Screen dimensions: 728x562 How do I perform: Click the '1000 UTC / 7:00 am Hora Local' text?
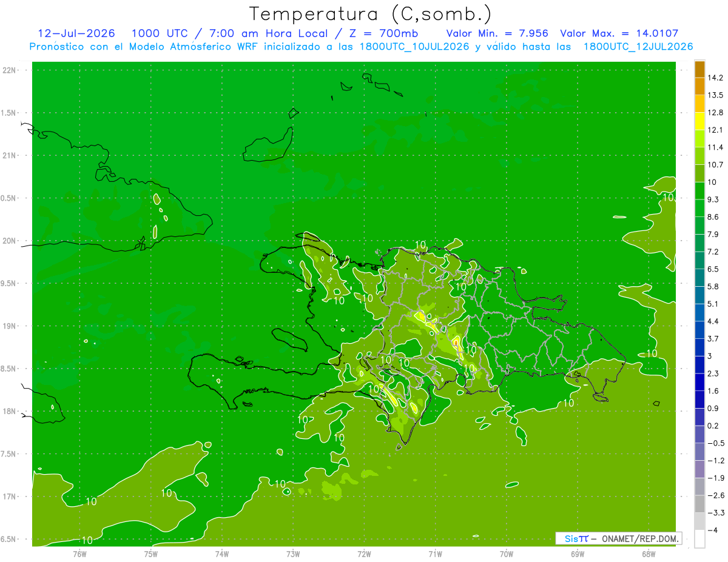(x=229, y=33)
